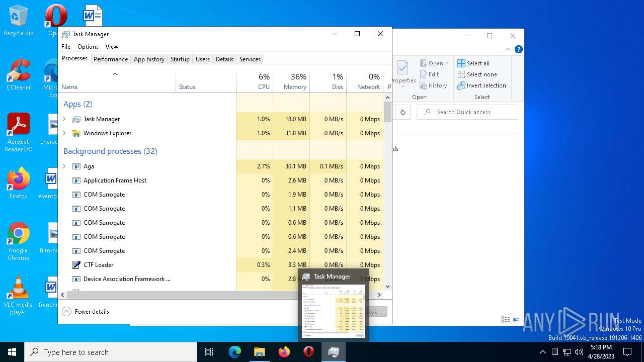Click History in Explorer ribbon
The height and width of the screenshot is (362, 644).
pos(433,85)
